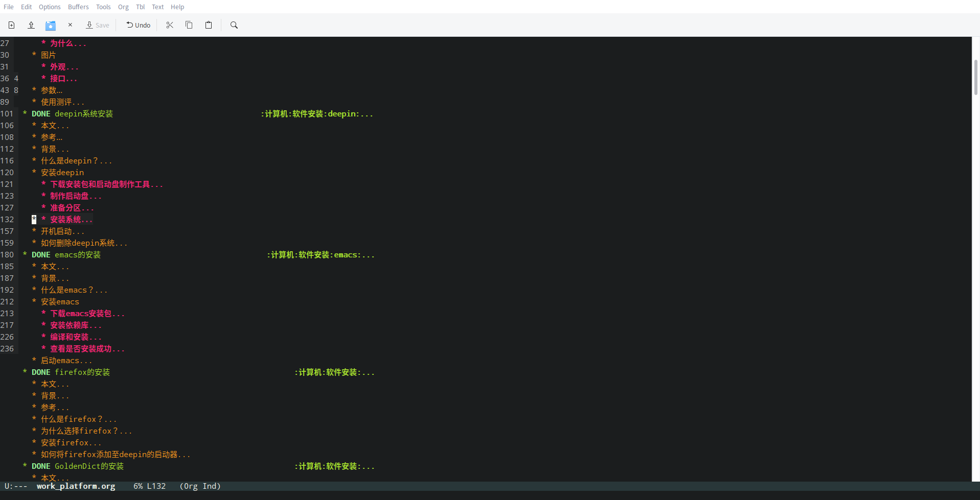Open the Tbl menu
Screen dimensions: 980x500
coord(141,7)
